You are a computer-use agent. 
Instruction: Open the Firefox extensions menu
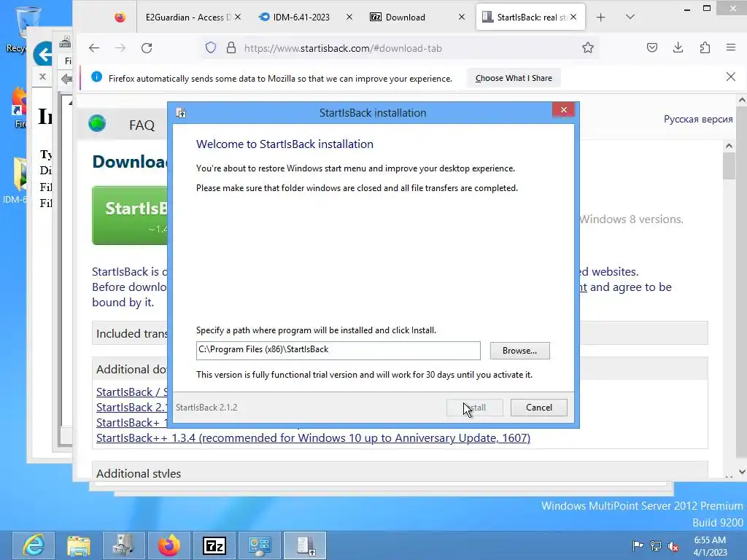pyautogui.click(x=705, y=47)
